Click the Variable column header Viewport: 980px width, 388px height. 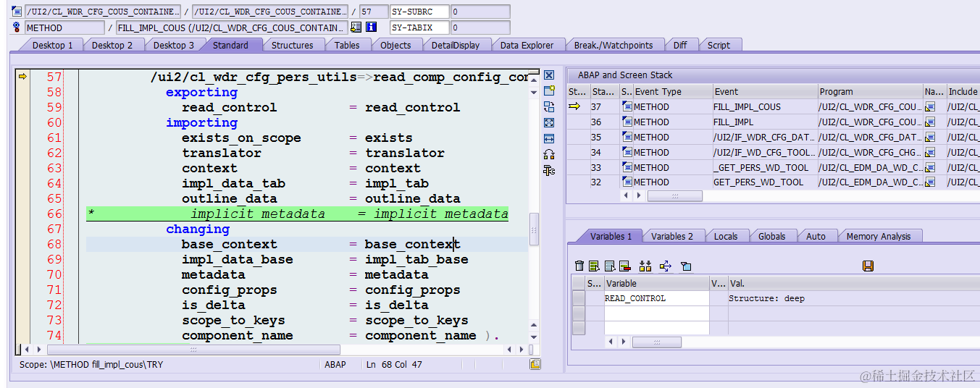point(656,283)
